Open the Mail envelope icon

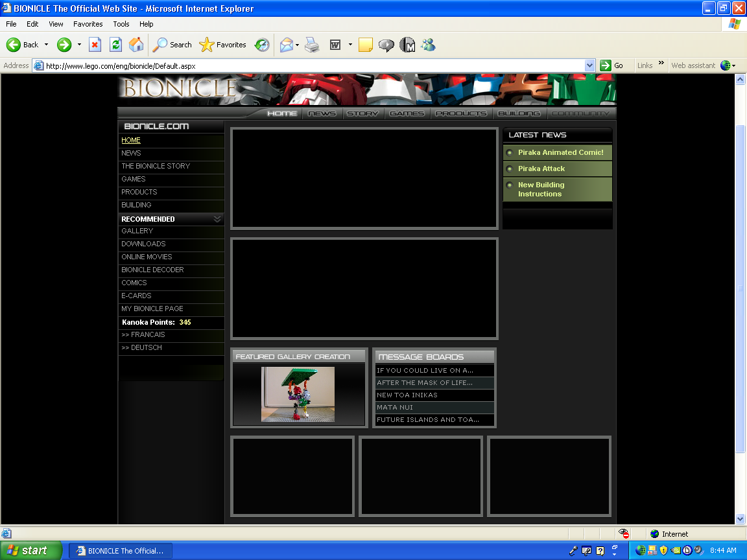click(287, 45)
